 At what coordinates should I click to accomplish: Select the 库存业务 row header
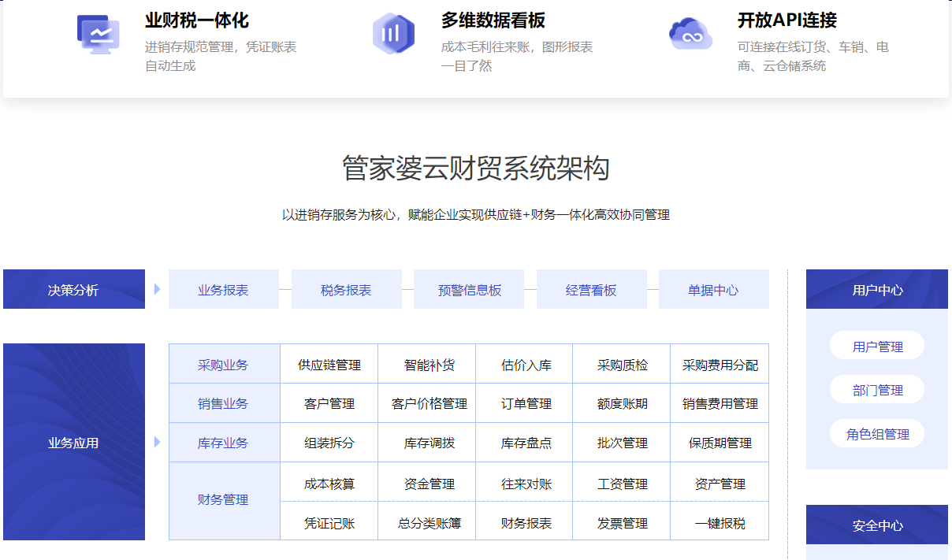[225, 443]
